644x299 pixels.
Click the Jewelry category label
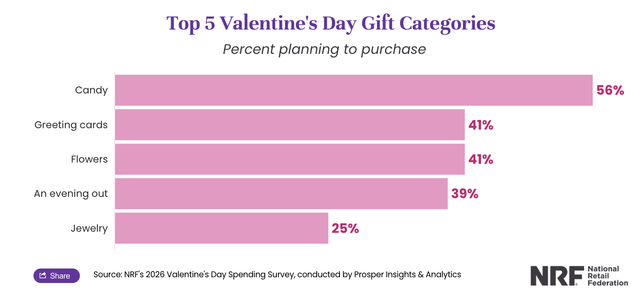pyautogui.click(x=89, y=228)
